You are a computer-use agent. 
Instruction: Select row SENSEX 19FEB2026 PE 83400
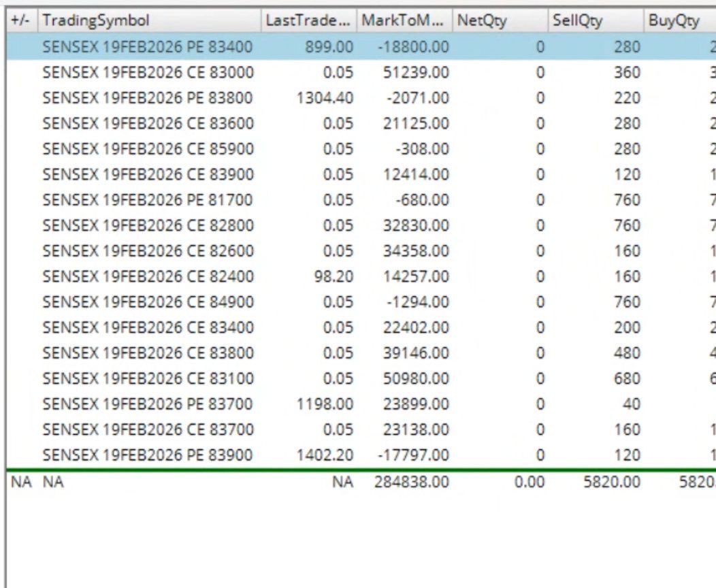point(361,47)
